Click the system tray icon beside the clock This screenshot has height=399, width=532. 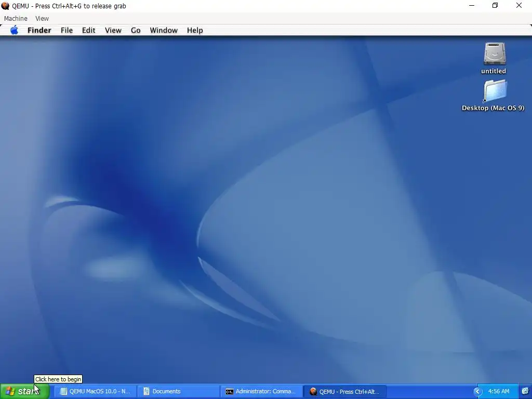[525, 391]
